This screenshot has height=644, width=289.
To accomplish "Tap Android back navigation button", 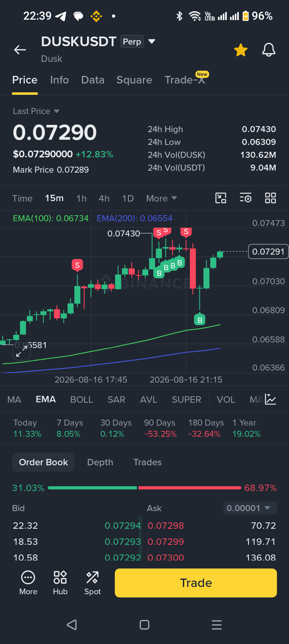I will (72, 625).
